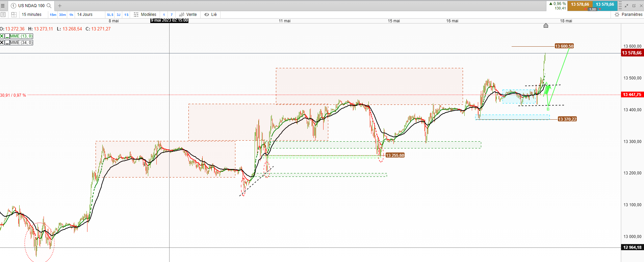Expand the Modèles templates menu
The height and width of the screenshot is (262, 644).
click(145, 15)
